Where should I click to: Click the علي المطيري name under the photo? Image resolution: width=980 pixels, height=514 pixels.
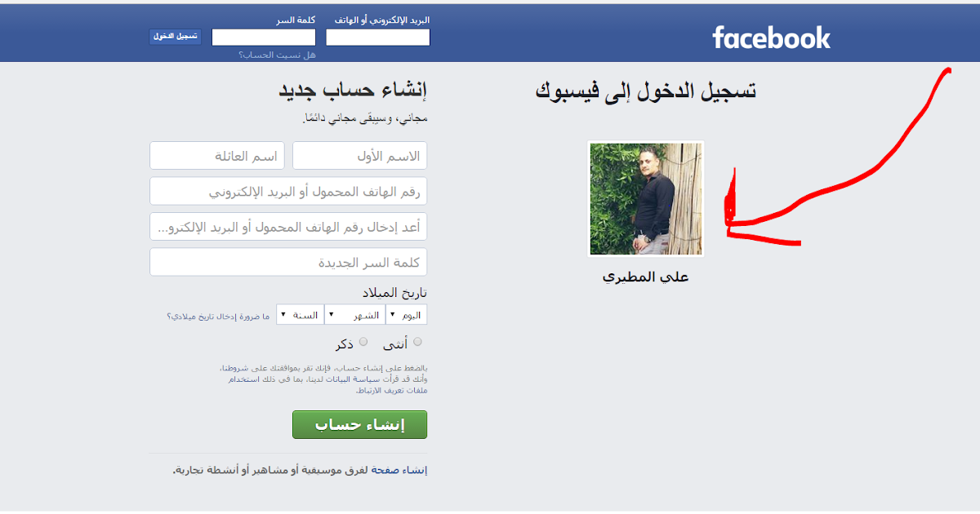(645, 277)
